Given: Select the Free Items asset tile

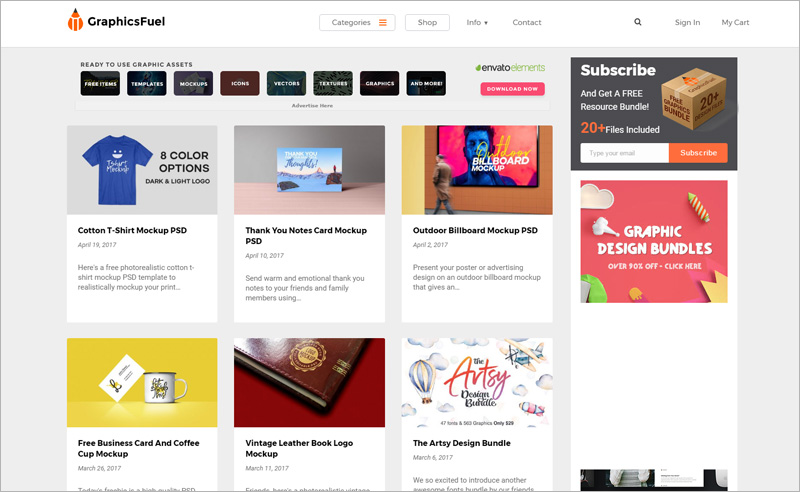Looking at the screenshot, I should tap(100, 83).
